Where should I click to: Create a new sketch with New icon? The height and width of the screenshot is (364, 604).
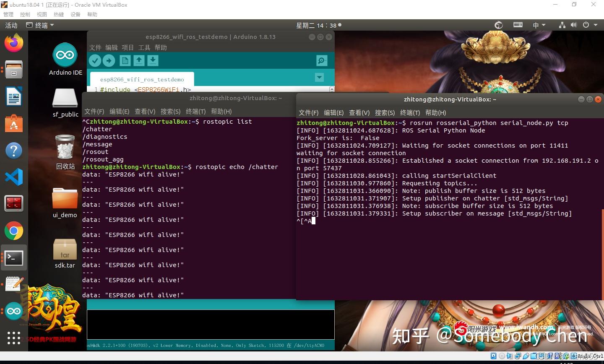coord(125,61)
